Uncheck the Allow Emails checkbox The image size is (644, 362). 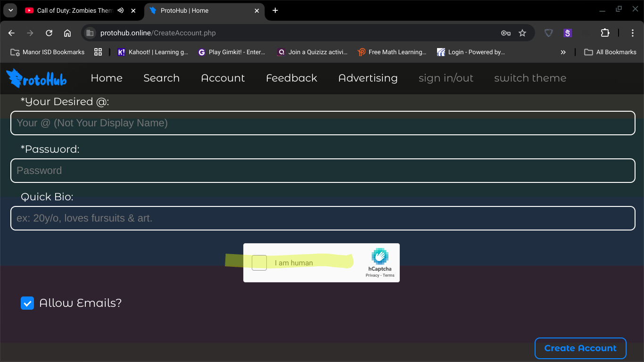27,303
